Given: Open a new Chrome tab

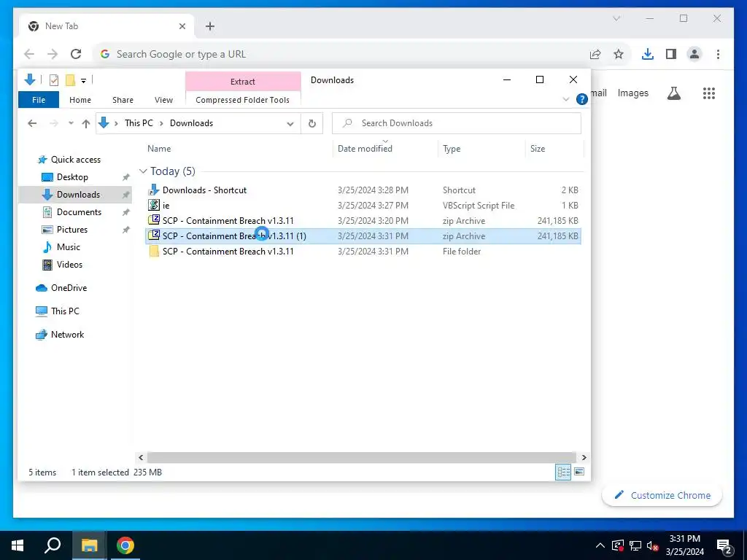Looking at the screenshot, I should pos(210,26).
